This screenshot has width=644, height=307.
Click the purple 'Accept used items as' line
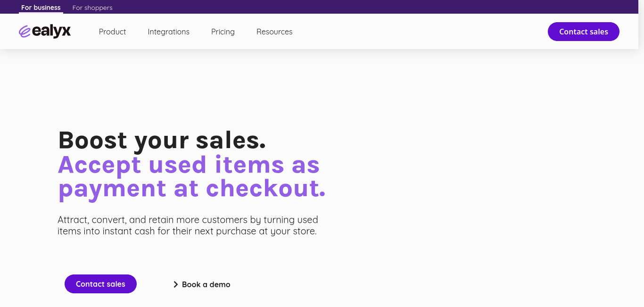pos(189,165)
